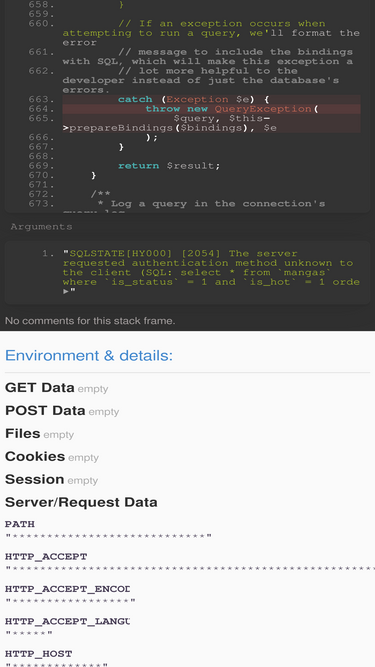
Task: Select the highlighted throw new QueryException line
Action: (211, 109)
